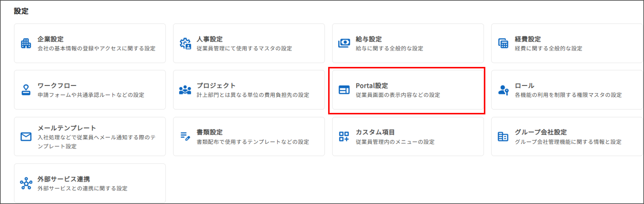
Task: Open the 給与設定 card title
Action: click(369, 39)
